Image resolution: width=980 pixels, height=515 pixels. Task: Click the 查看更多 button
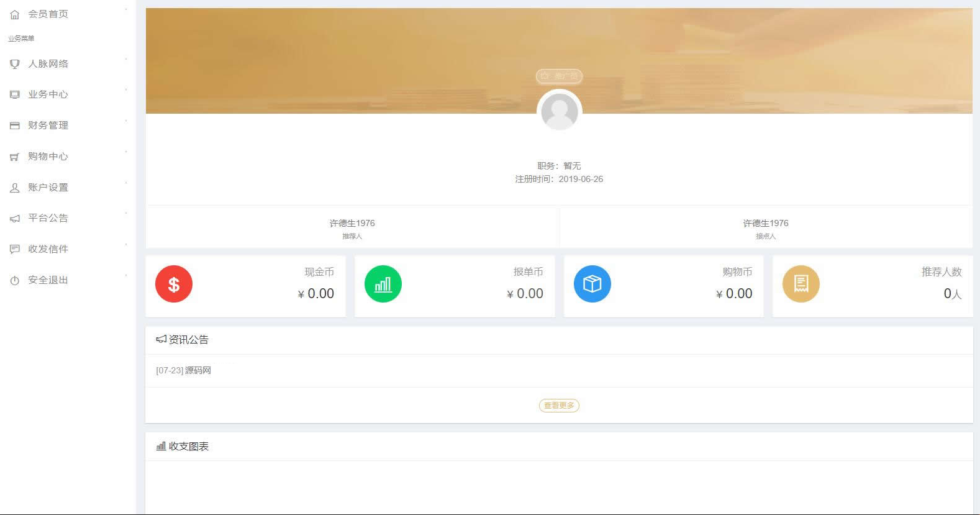point(559,406)
